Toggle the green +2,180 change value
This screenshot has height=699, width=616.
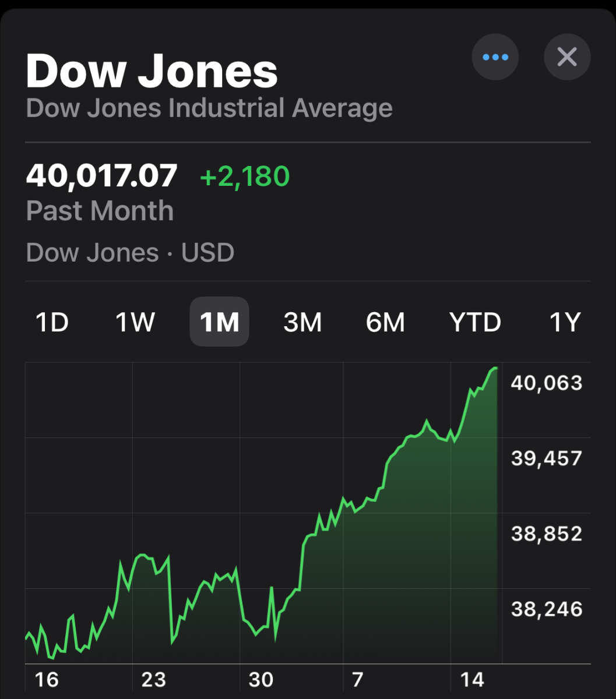[x=245, y=176]
